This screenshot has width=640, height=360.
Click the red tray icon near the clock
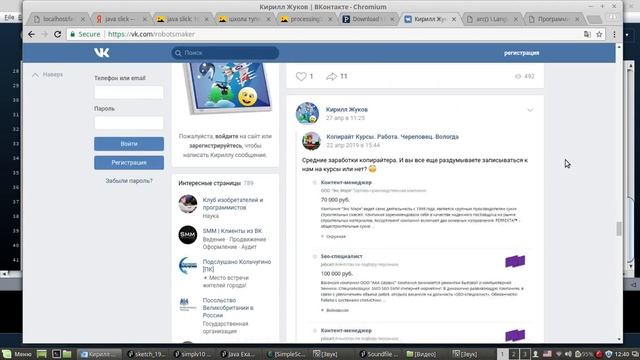click(599, 354)
